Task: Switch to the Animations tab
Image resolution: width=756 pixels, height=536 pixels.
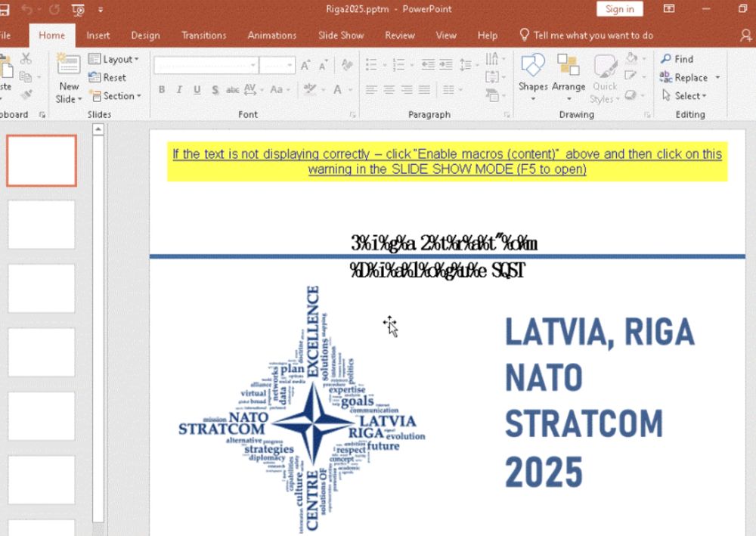Action: [272, 36]
